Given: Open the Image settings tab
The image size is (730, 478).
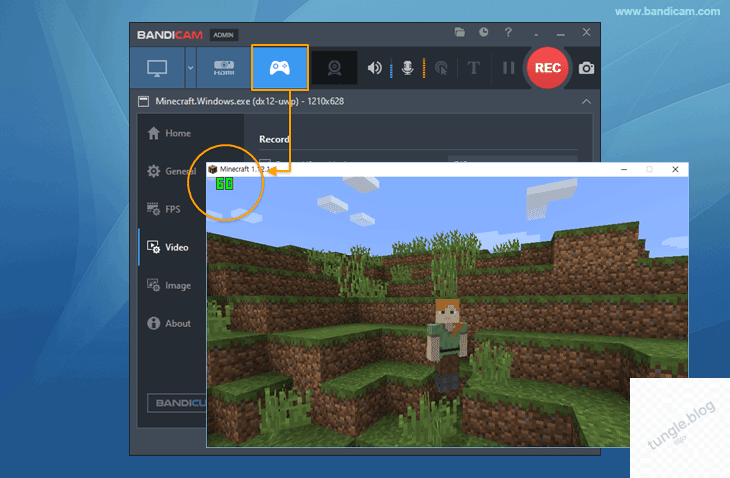Looking at the screenshot, I should pos(169,285).
